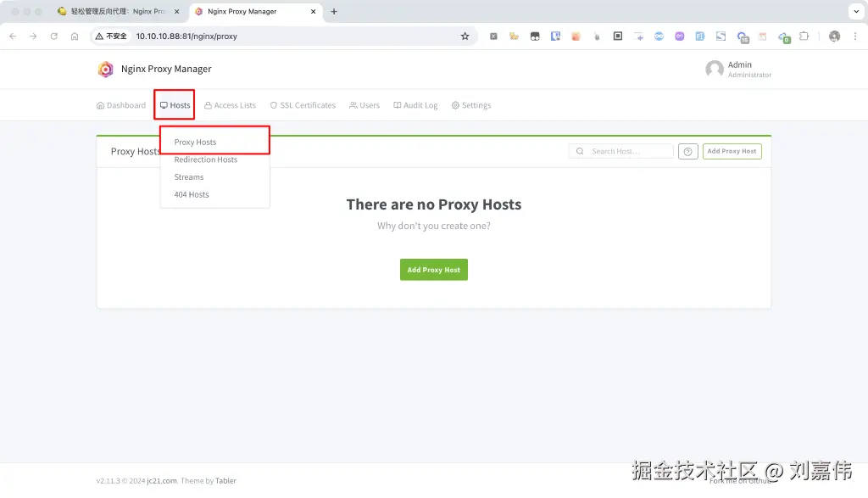Image resolution: width=868 pixels, height=498 pixels.
Task: Click address bar URL
Action: click(186, 36)
